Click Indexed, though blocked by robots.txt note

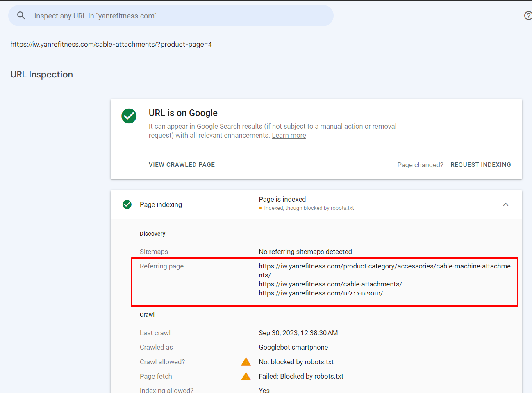[309, 208]
